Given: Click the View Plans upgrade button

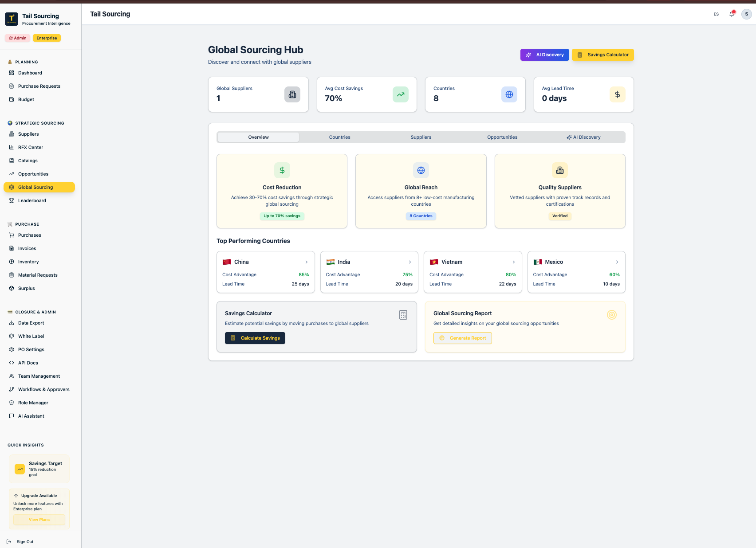Looking at the screenshot, I should pyautogui.click(x=39, y=520).
